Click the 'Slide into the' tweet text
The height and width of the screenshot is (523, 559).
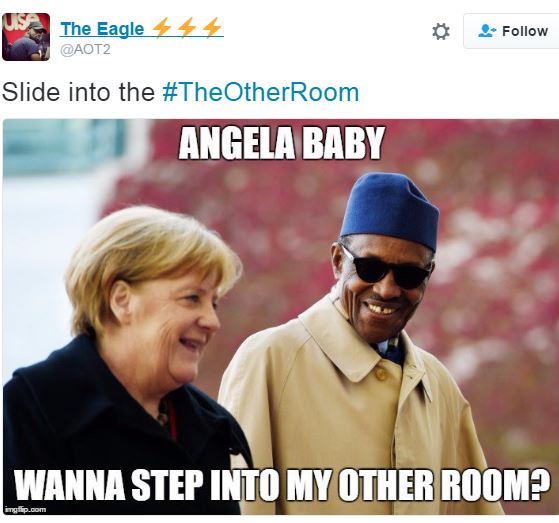(x=78, y=92)
